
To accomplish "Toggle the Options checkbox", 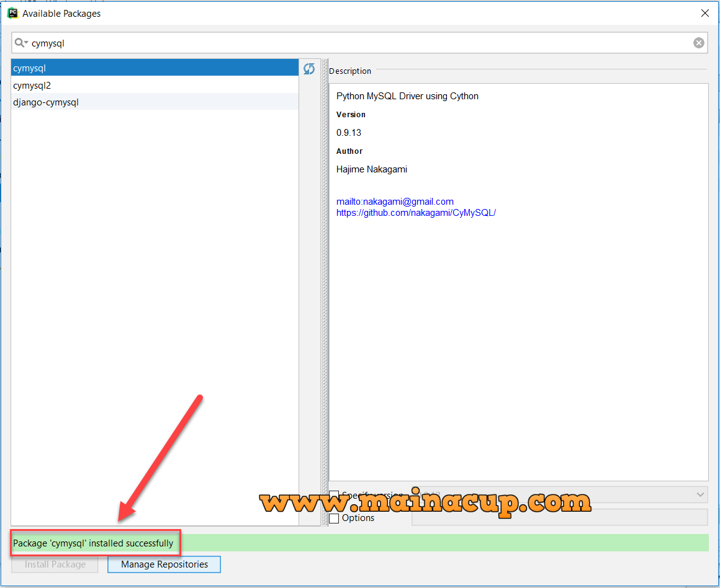I will pos(335,519).
